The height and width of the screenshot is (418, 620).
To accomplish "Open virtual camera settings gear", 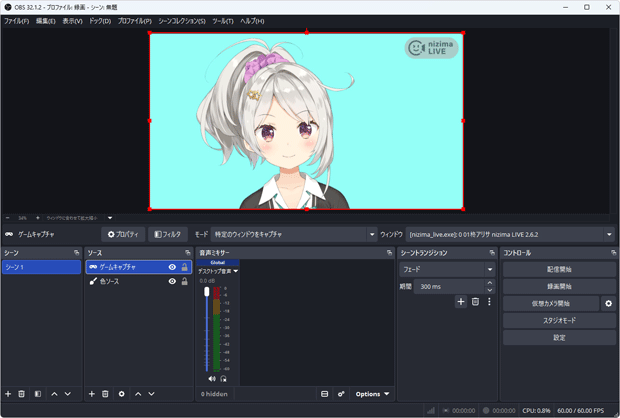I will pos(608,303).
